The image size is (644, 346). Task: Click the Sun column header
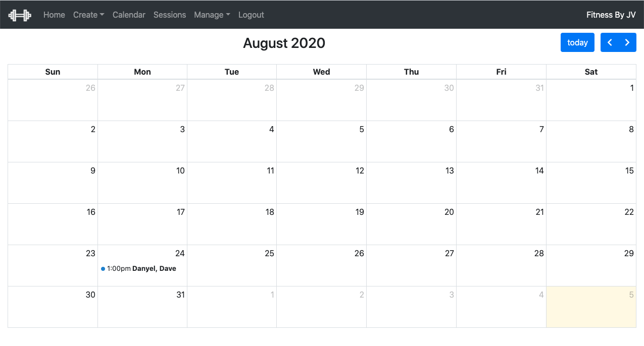point(53,72)
